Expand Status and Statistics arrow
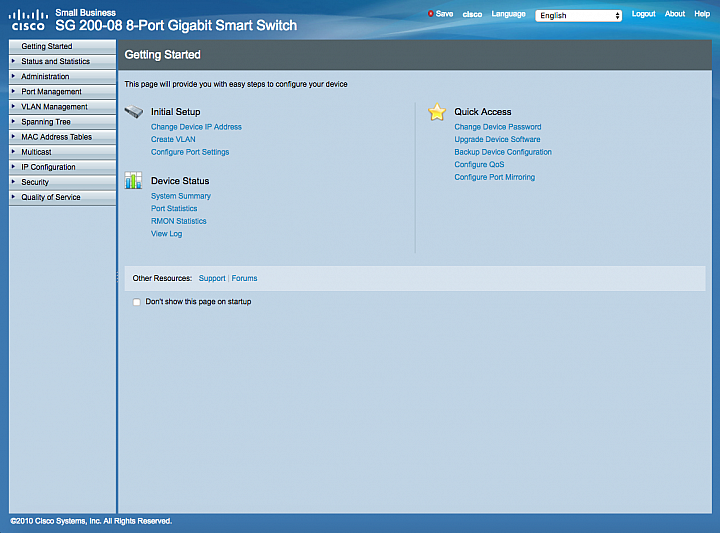Viewport: 720px width, 533px height. pyautogui.click(x=13, y=61)
